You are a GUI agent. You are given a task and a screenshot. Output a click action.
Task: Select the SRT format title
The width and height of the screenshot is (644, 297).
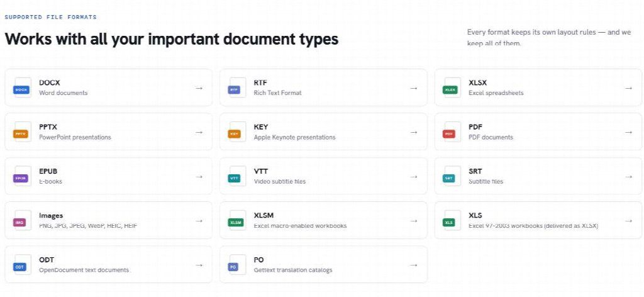(x=475, y=171)
